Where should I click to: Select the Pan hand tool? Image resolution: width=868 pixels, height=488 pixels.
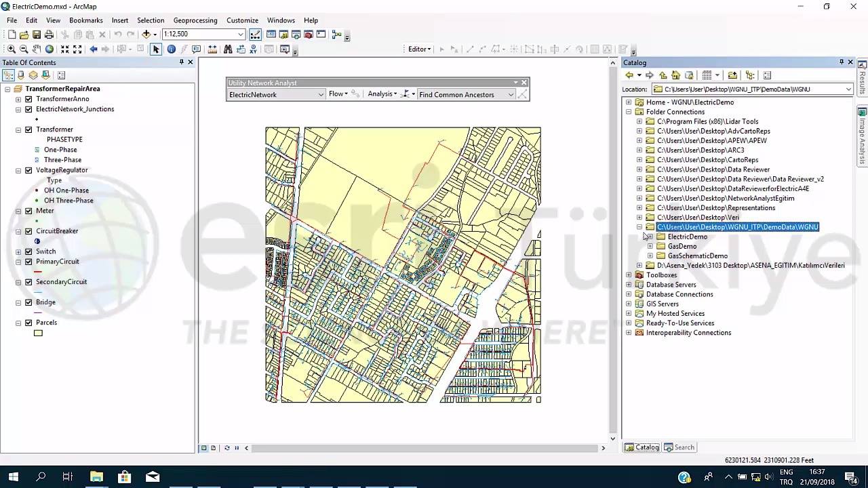37,49
